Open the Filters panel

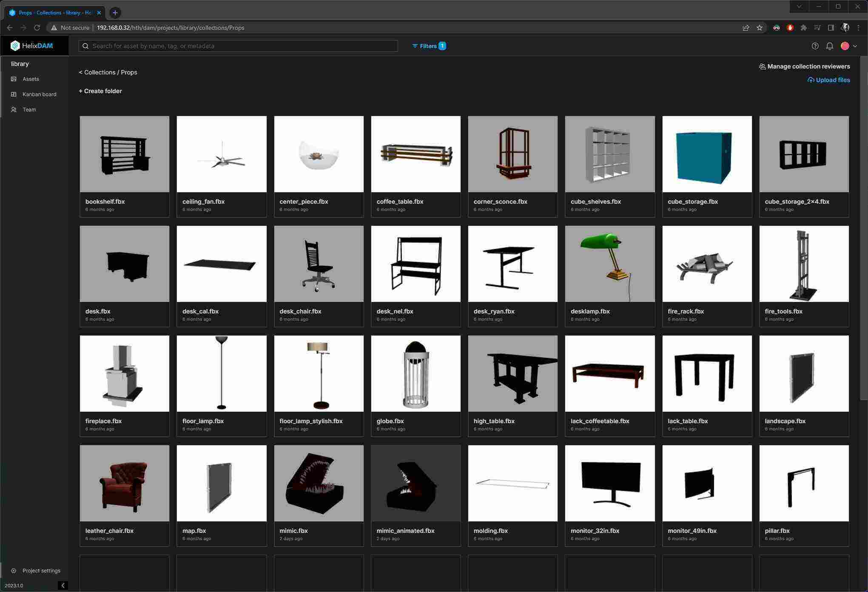(x=428, y=46)
